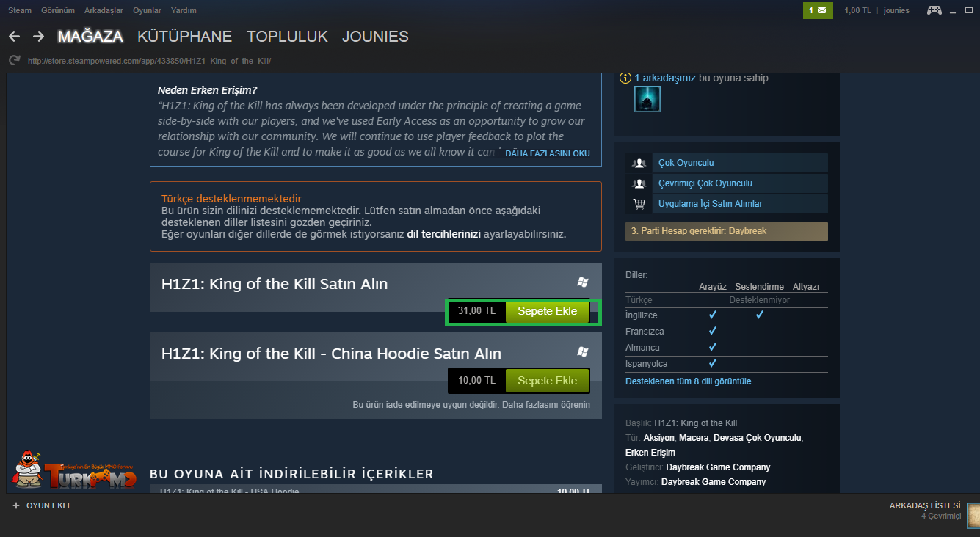Go back using the back arrow
Image resolution: width=980 pixels, height=537 pixels.
point(14,37)
